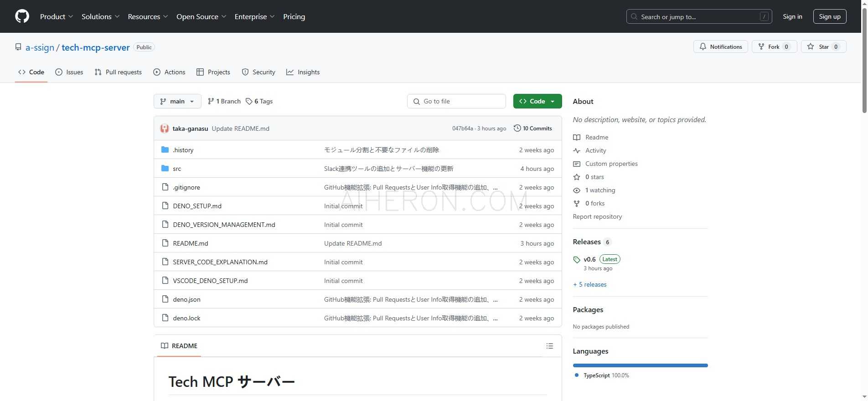Viewport: 868px width, 401px height.
Task: Open VSCODE_DENO_SETUP.md file
Action: [210, 281]
